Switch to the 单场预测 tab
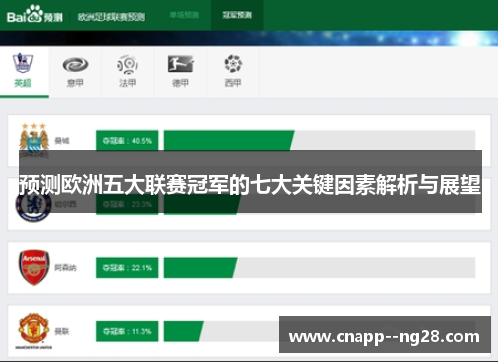 (x=184, y=15)
